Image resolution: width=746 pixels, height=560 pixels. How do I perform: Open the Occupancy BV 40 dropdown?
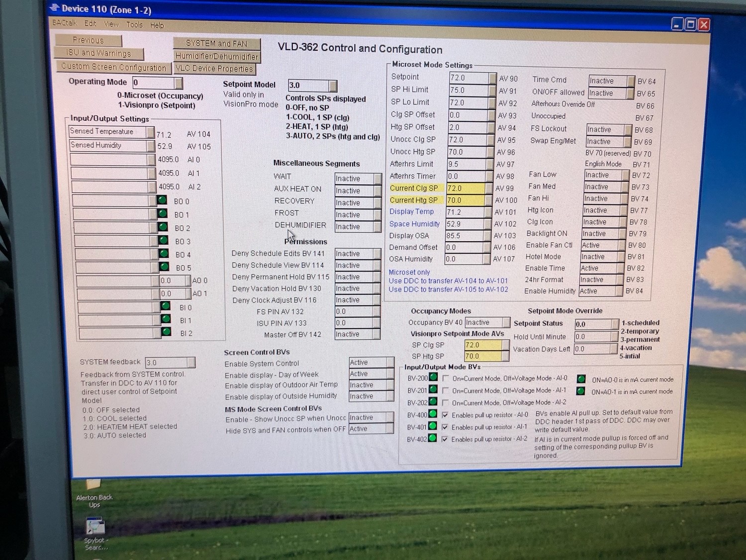tap(505, 323)
